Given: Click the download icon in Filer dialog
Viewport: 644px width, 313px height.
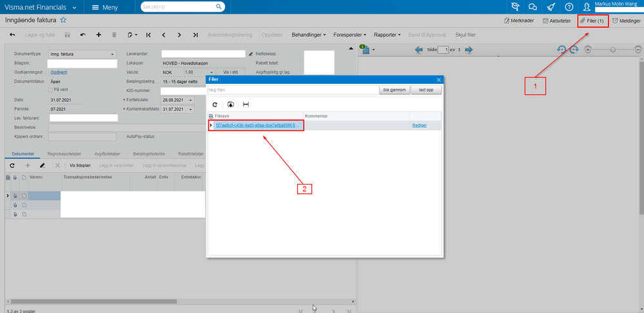Looking at the screenshot, I should pyautogui.click(x=230, y=105).
